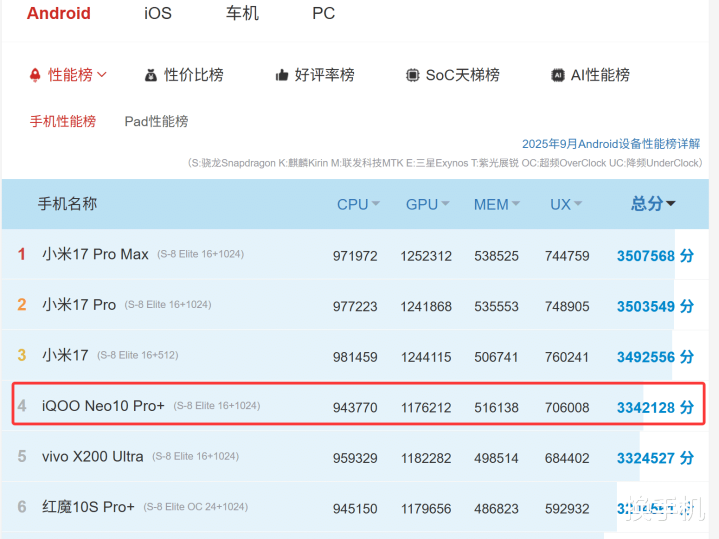Expand the 性能榜 dropdown chevron
The width and height of the screenshot is (719, 539).
(102, 74)
